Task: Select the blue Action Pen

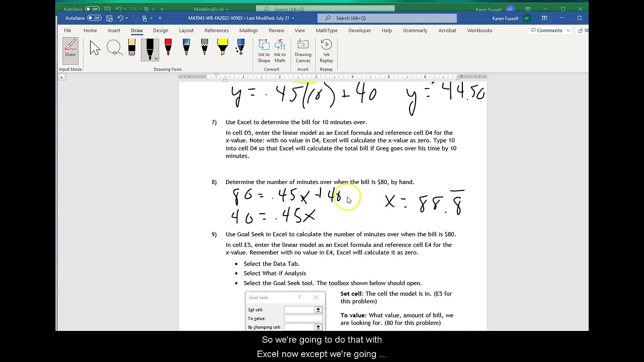Action: (240, 48)
